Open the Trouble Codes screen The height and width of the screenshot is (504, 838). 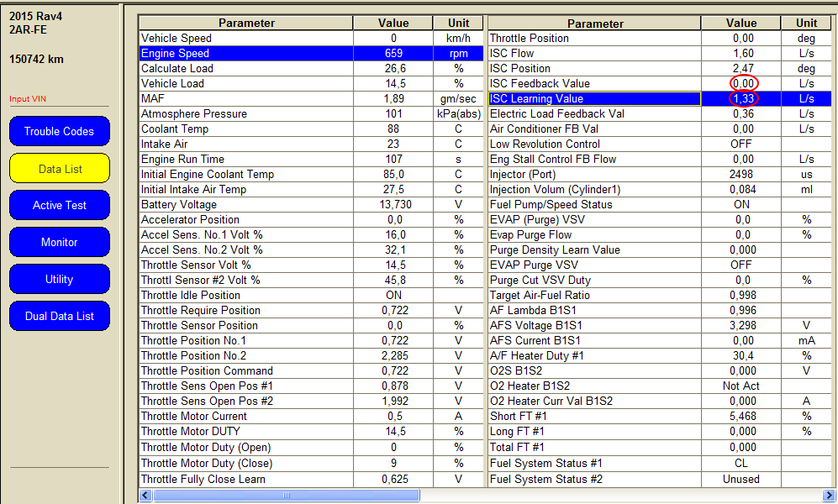(60, 131)
